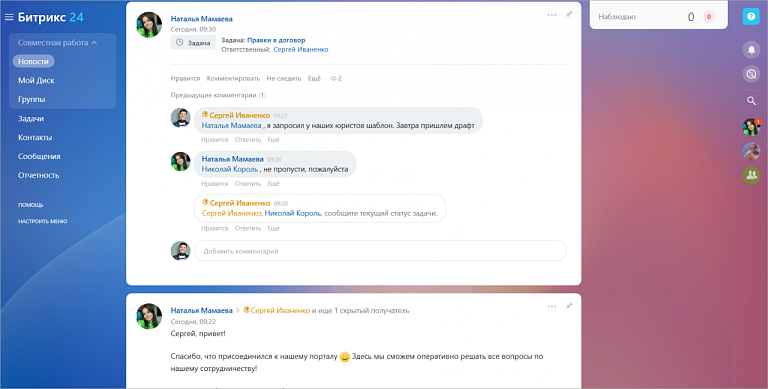
Task: Click Николай Король mention in 09:28 comment
Action: tap(230, 169)
